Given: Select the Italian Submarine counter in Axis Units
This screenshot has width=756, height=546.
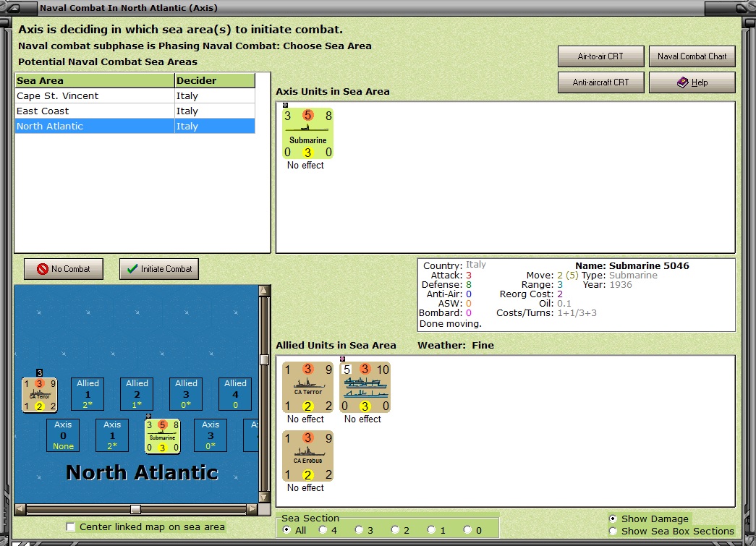Looking at the screenshot, I should 307,134.
